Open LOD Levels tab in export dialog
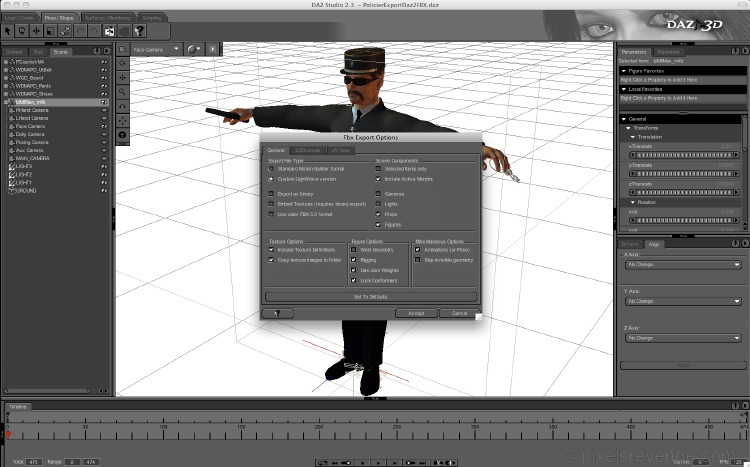 pyautogui.click(x=308, y=150)
